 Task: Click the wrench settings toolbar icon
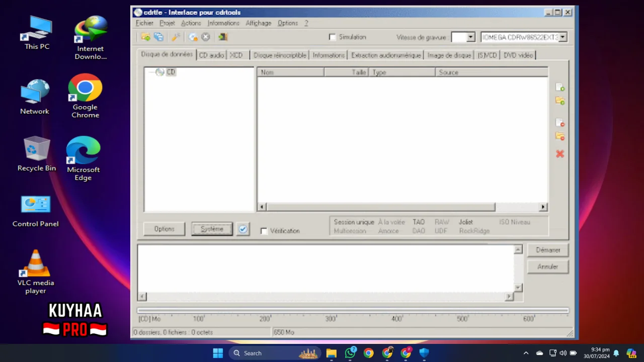176,37
